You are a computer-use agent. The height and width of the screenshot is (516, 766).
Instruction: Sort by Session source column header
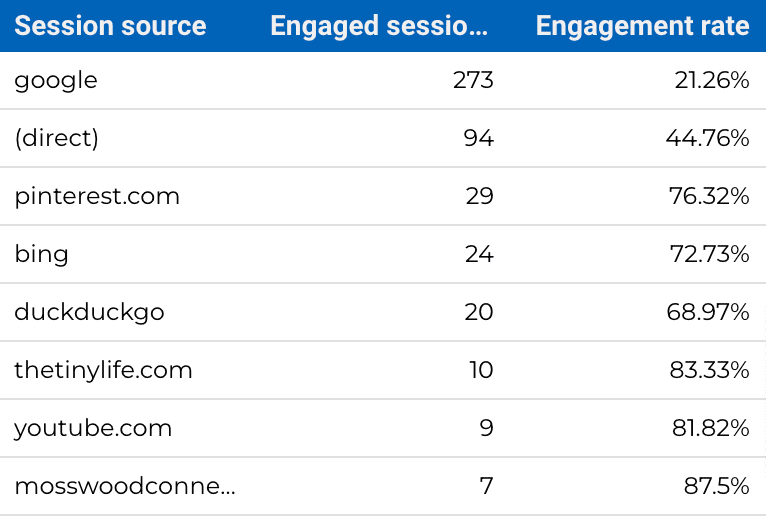(110, 25)
